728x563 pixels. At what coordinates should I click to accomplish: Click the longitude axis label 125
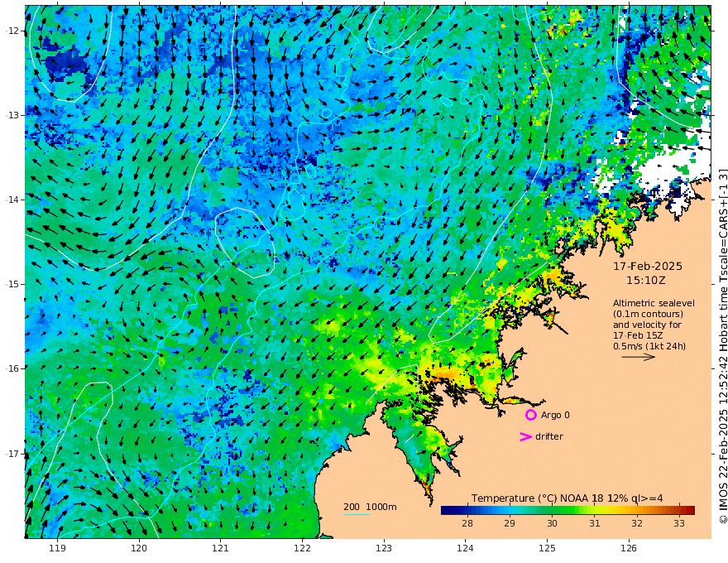pos(547,549)
